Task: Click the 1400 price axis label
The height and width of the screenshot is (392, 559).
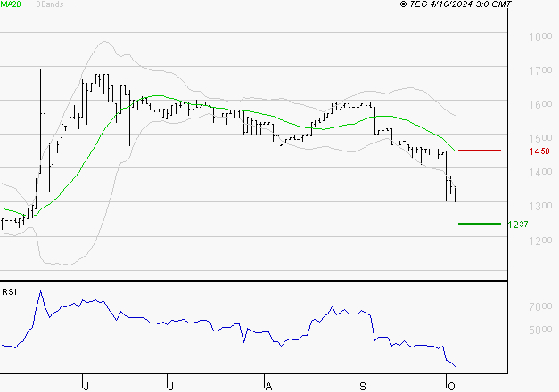Action: click(540, 172)
